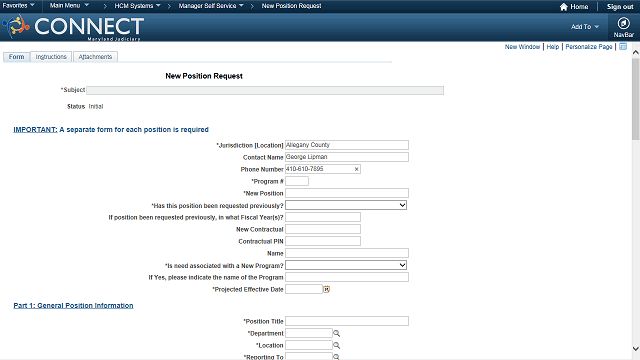Click the CONNECT Maryland Judiciary logo
This screenshot has height=360, width=640.
(x=73, y=27)
